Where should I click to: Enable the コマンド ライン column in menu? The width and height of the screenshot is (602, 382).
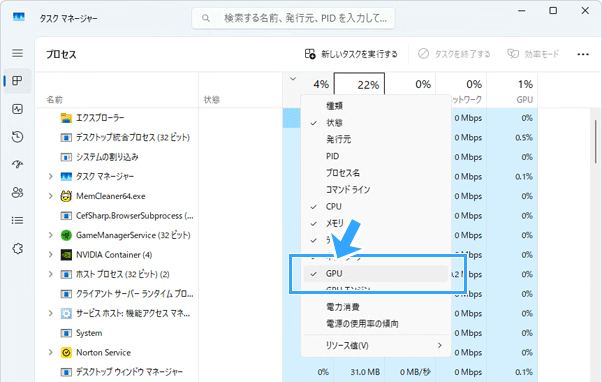pos(375,190)
